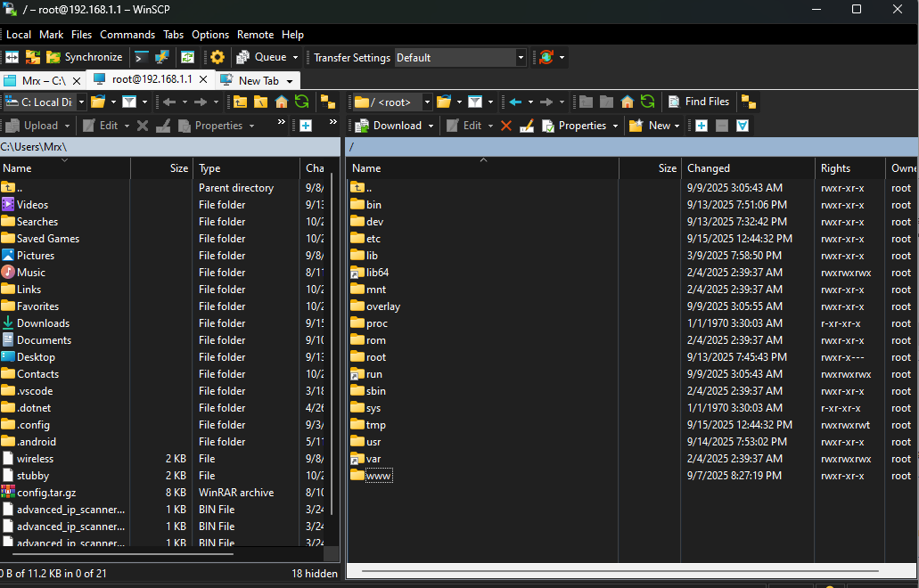Screen dimensions: 919x588
Task: Click the remote panel horizontal scrollbar
Action: click(620, 570)
